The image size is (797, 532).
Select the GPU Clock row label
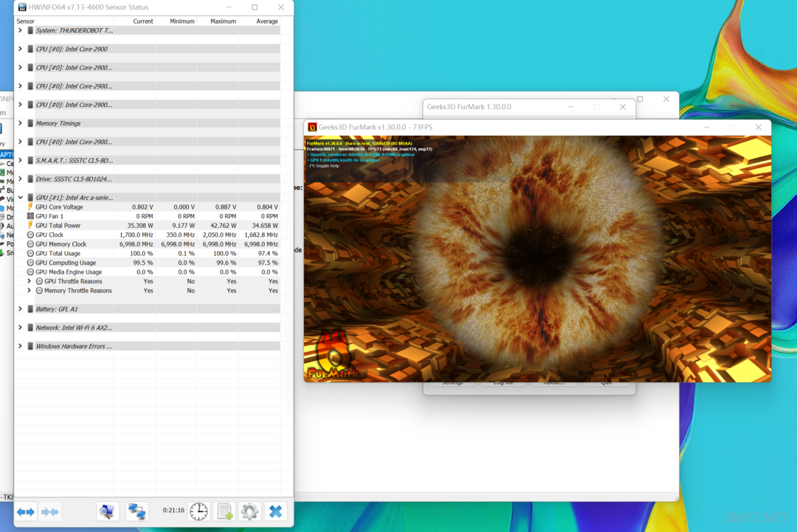[49, 235]
